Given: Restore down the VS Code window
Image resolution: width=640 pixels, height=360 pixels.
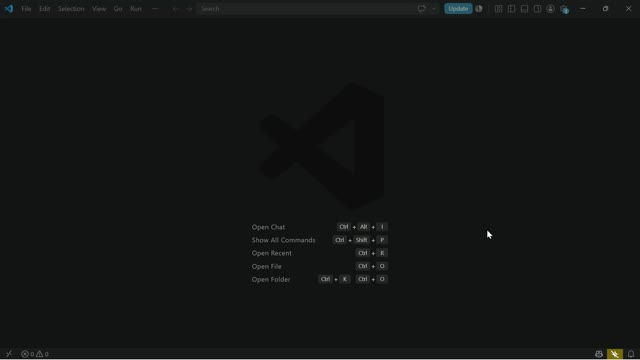Looking at the screenshot, I should tap(605, 9).
